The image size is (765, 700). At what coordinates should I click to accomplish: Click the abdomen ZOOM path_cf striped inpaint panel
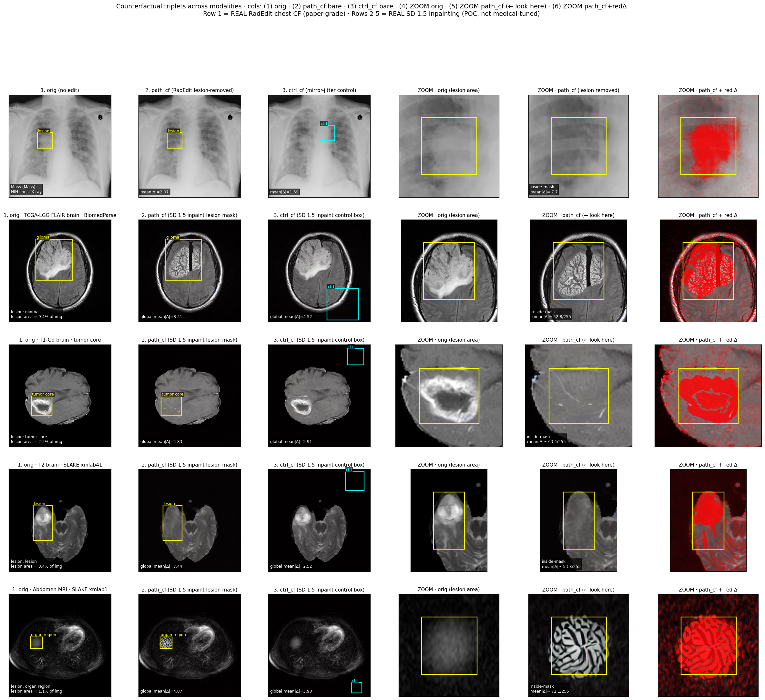(x=579, y=645)
